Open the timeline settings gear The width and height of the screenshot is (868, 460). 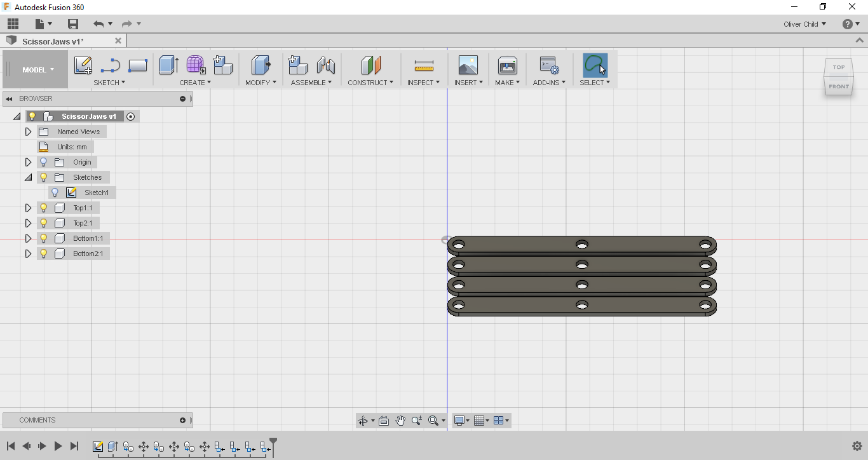pos(857,446)
